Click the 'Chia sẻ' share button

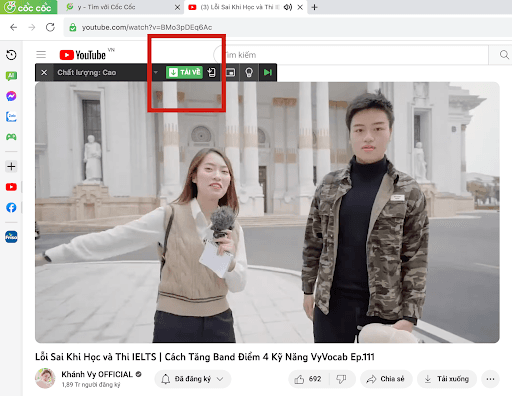coord(386,379)
